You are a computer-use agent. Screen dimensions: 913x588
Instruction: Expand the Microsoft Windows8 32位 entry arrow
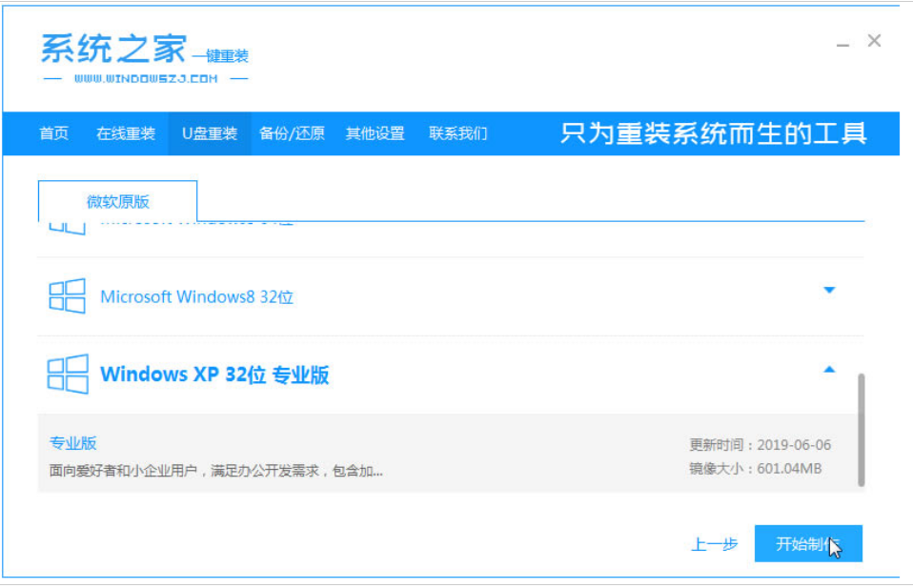(829, 290)
